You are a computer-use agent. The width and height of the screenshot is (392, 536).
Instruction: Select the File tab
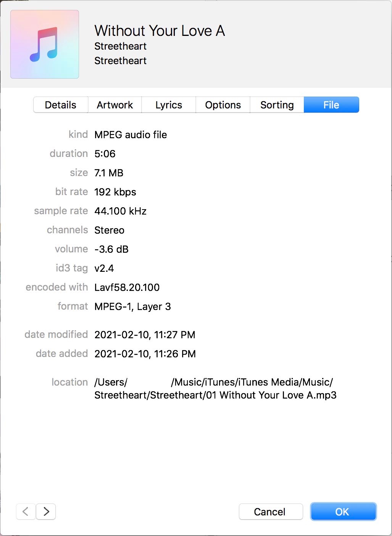pyautogui.click(x=331, y=105)
